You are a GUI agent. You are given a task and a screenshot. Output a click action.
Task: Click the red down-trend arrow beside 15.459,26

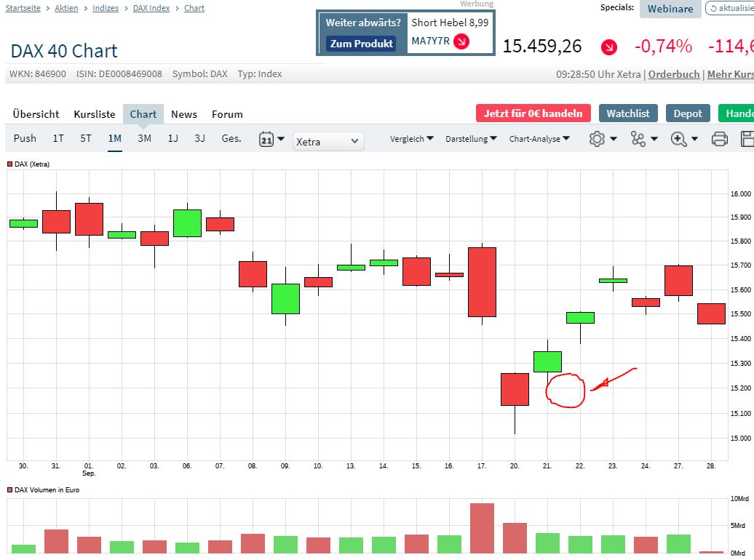[608, 47]
